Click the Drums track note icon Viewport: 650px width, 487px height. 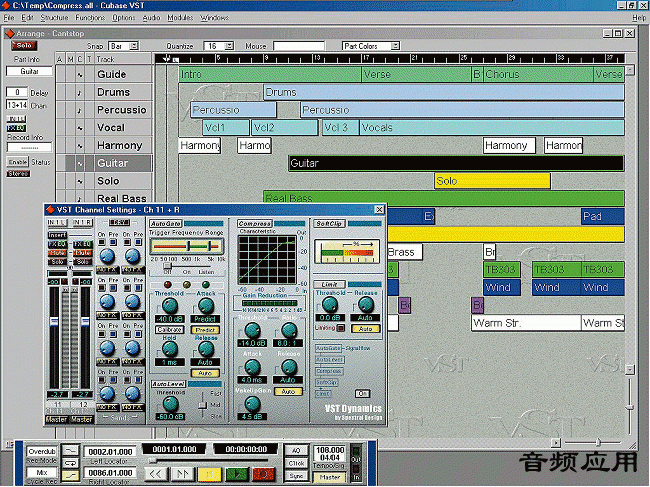click(x=80, y=93)
